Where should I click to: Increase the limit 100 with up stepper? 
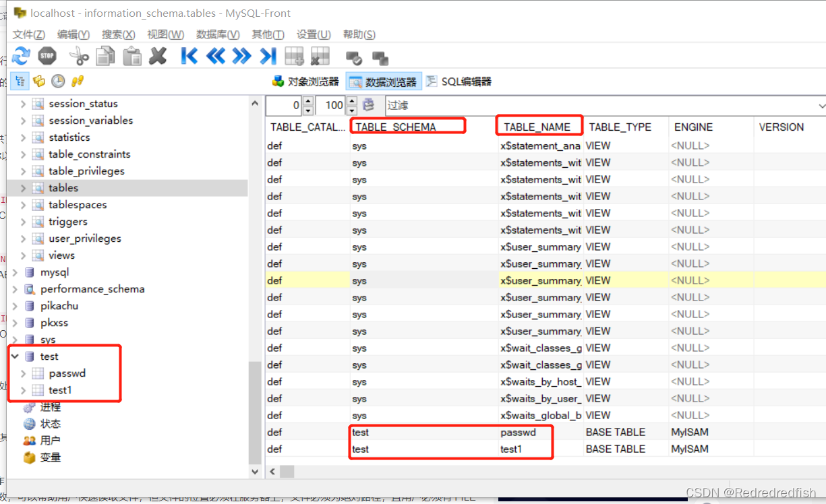coord(352,101)
